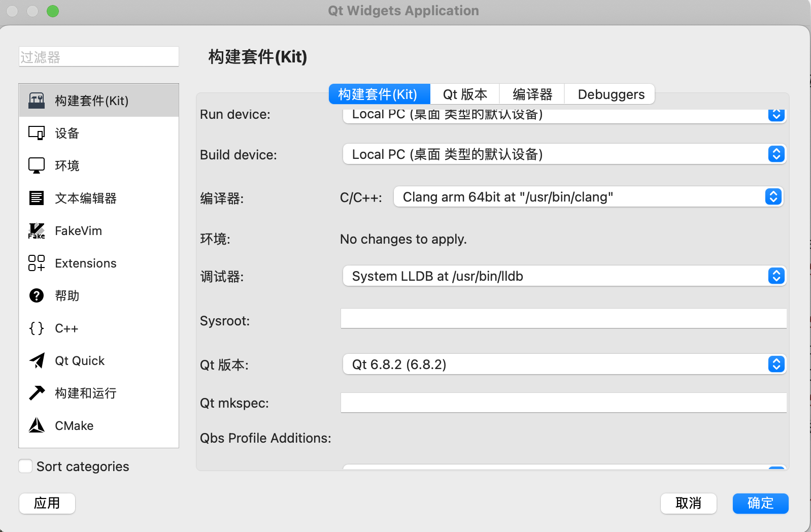Open FakeVim settings icon
Image resolution: width=811 pixels, height=532 pixels.
(x=37, y=231)
